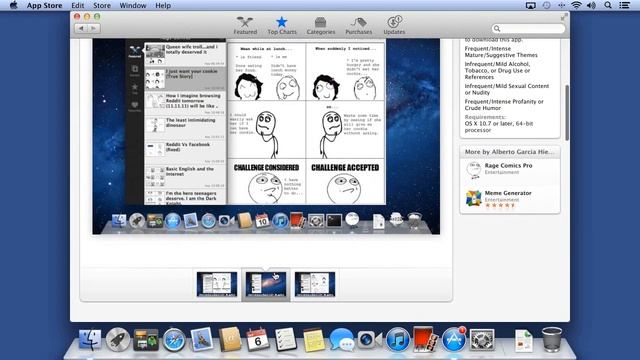Screen dimensions: 640x360
Task: Click the Meme Generator star rating
Action: (500, 206)
